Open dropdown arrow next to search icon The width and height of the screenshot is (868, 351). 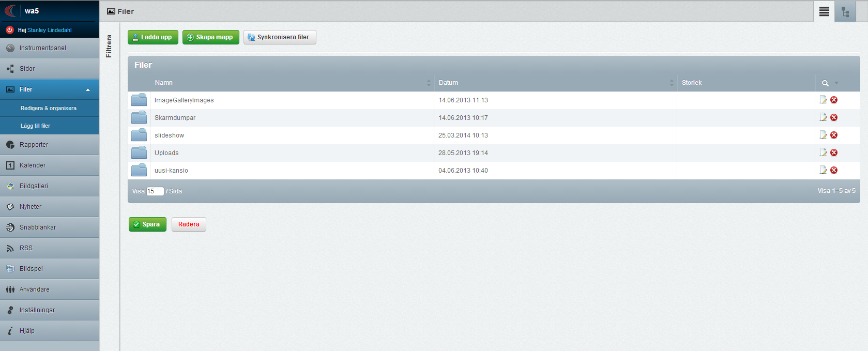836,83
